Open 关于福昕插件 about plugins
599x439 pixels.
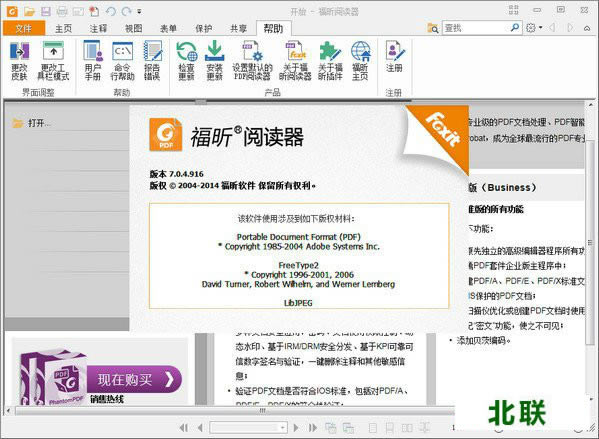[330, 61]
